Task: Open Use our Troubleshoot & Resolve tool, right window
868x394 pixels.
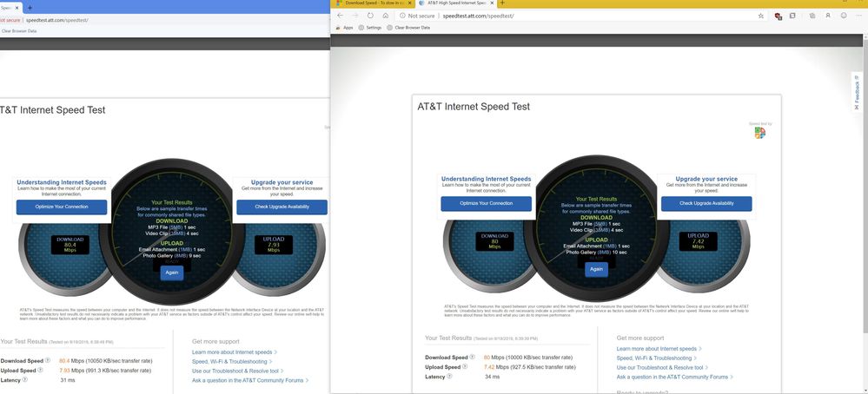Action: coord(662,367)
